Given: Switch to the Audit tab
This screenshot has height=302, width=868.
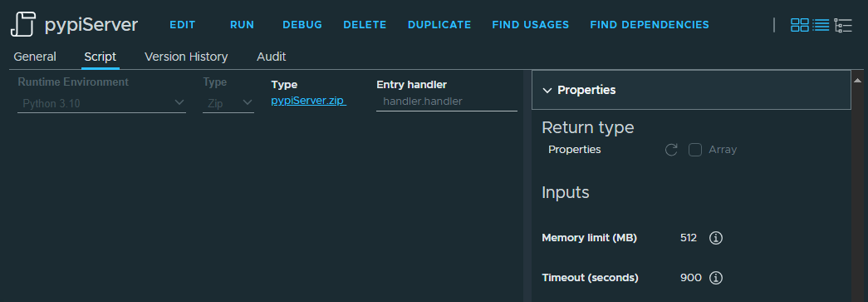Looking at the screenshot, I should click(x=272, y=57).
